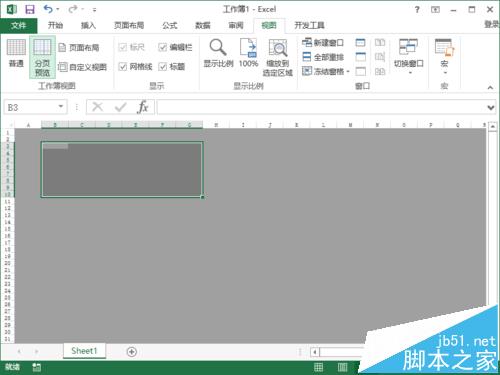Click the horizontal scrollbar left arrow
This screenshot has width=500, height=375.
(x=315, y=352)
